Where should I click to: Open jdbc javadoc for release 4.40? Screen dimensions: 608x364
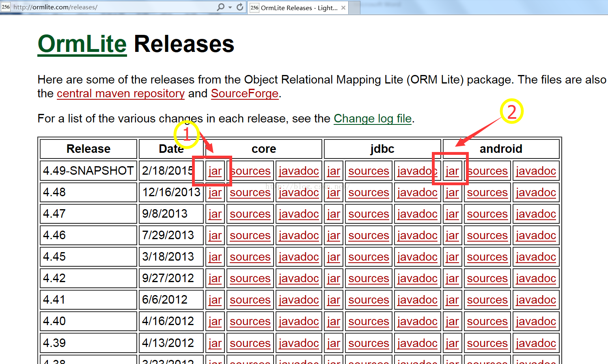tap(417, 321)
